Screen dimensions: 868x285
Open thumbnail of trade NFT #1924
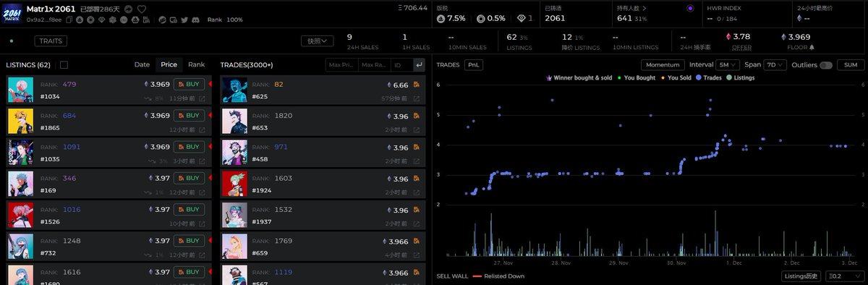click(x=234, y=184)
